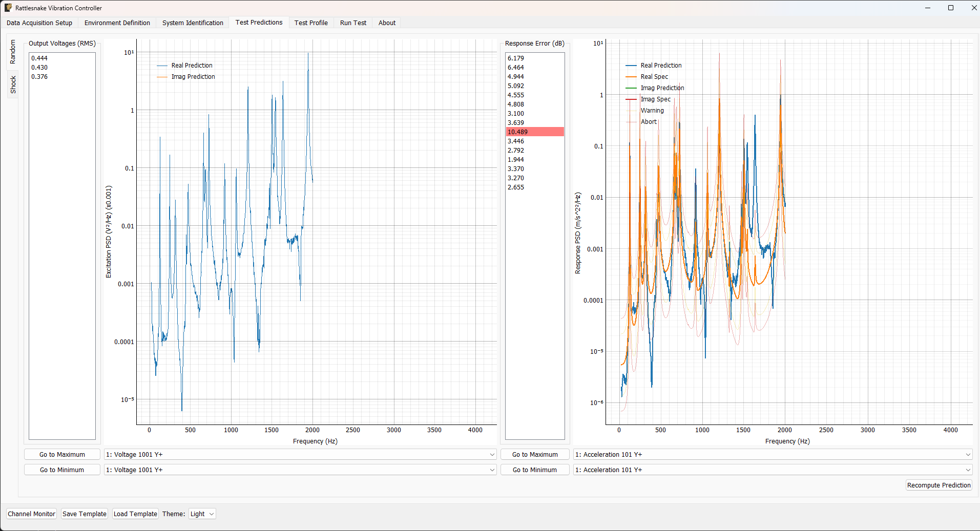980x531 pixels.
Task: Select response error value 1.944
Action: pos(535,160)
